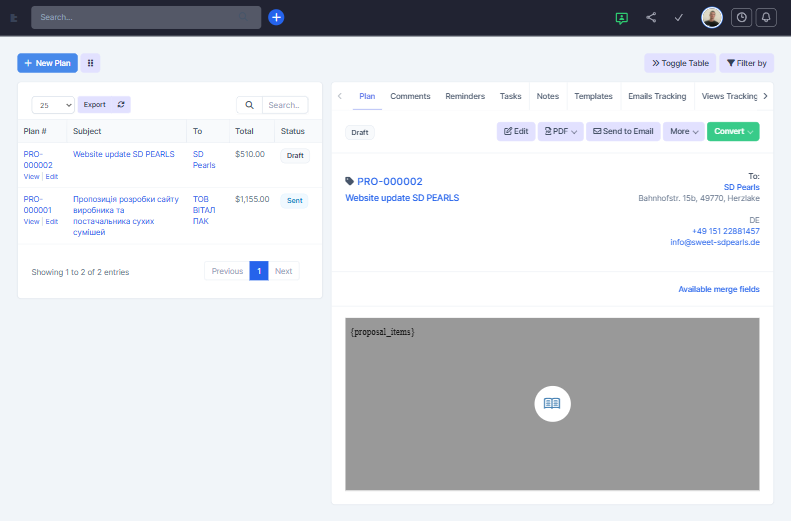The height and width of the screenshot is (521, 791).
Task: Click the checkmark todo icon
Action: [x=679, y=17]
